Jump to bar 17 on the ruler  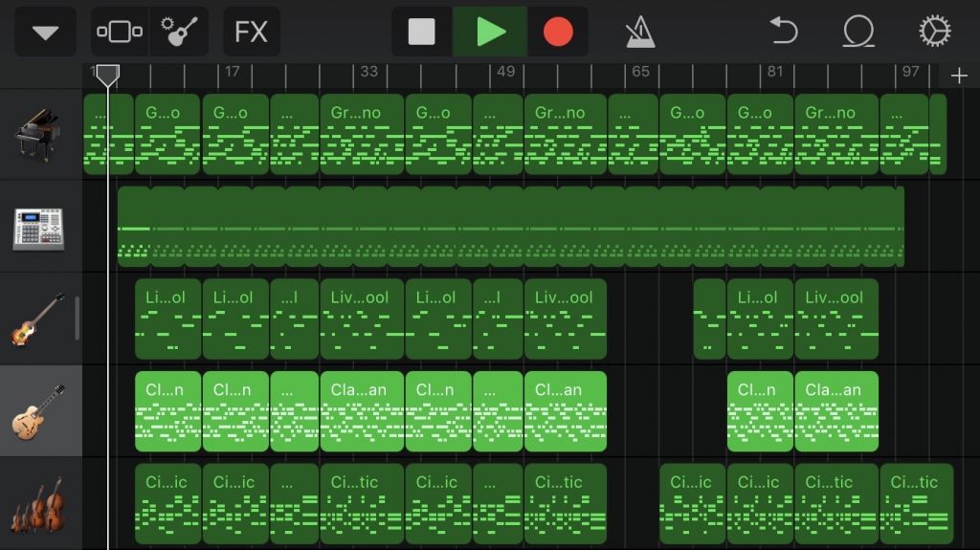[232, 72]
